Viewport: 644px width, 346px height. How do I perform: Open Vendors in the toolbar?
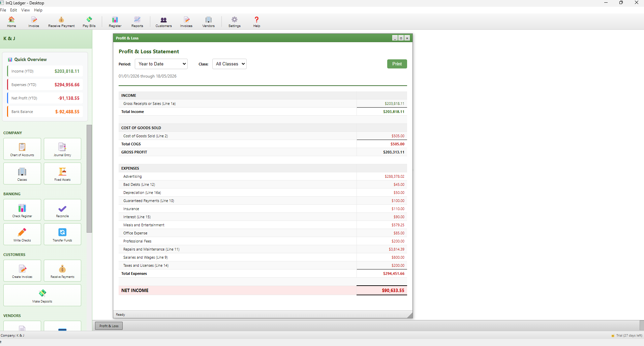208,22
